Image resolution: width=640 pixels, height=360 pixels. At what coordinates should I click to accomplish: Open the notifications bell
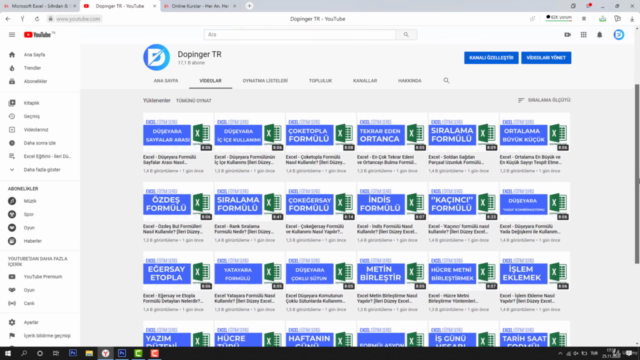coord(600,35)
